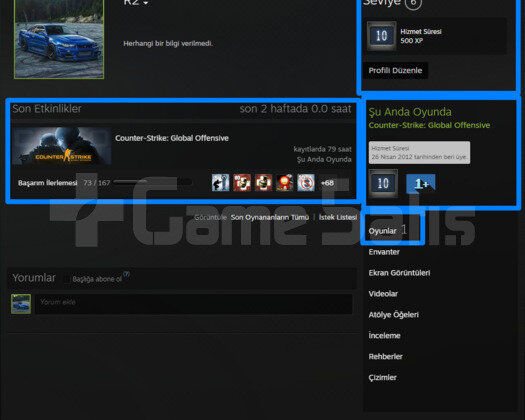Open the R2 username dropdown arrow
Screen dimensions: 525x420
click(146, 3)
